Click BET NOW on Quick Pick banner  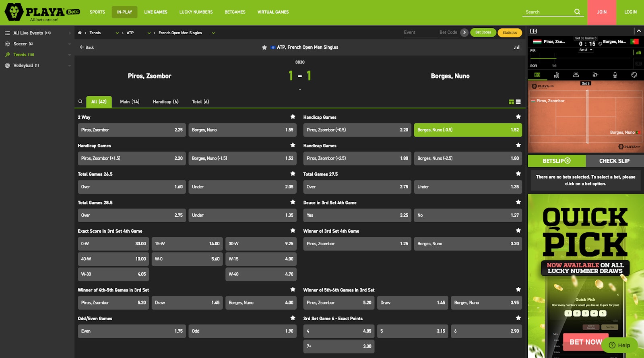tap(586, 342)
